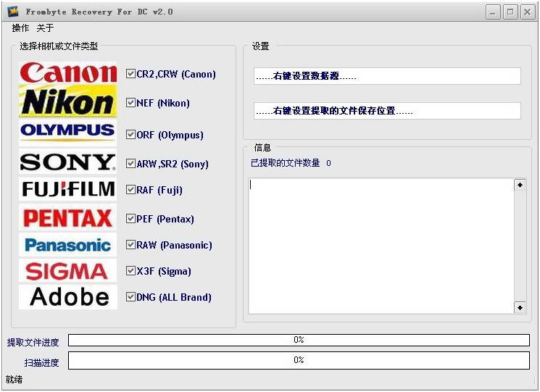Toggle ARW,SR2 (Sony) checkbox

tap(130, 164)
